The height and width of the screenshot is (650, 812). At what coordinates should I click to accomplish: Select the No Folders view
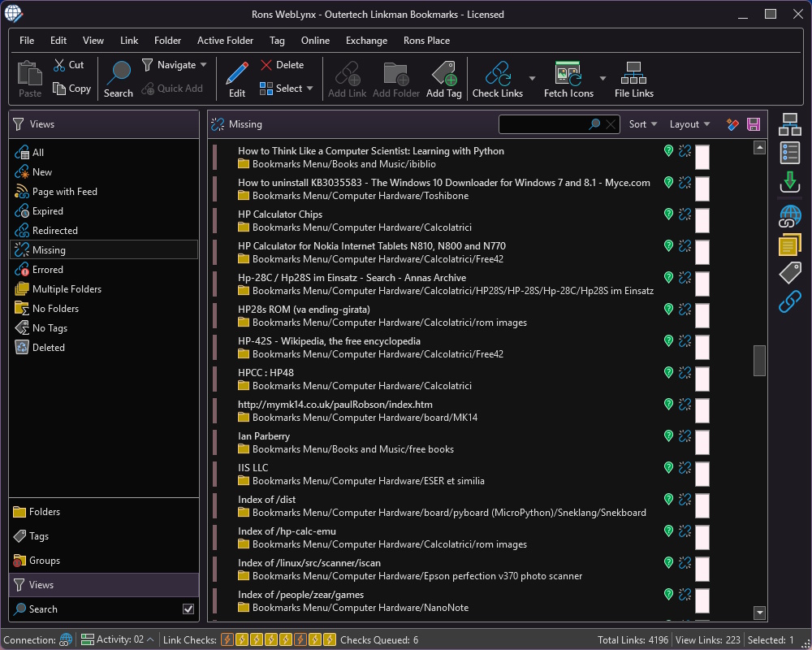(104, 309)
